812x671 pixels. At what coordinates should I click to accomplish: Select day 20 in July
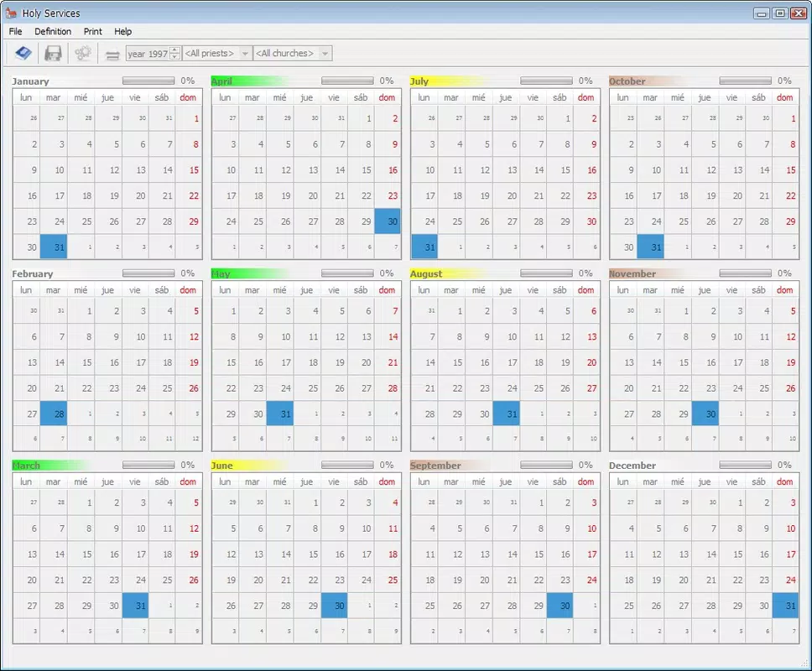pos(506,195)
